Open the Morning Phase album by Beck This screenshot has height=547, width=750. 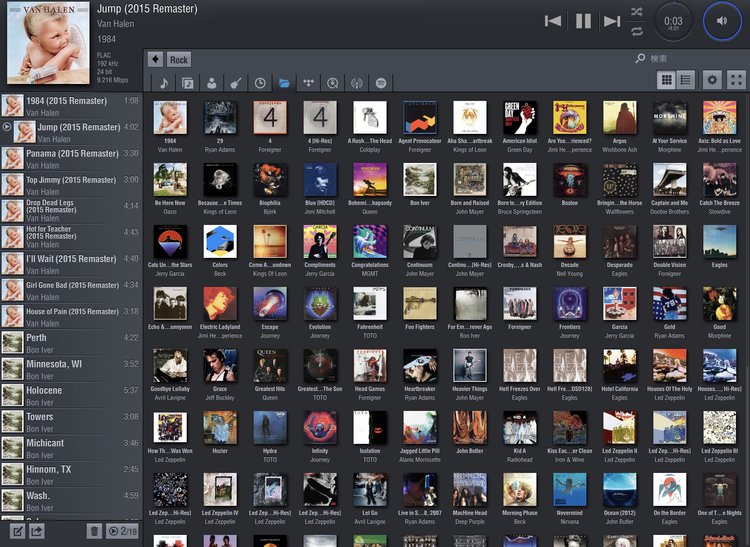pyautogui.click(x=519, y=490)
